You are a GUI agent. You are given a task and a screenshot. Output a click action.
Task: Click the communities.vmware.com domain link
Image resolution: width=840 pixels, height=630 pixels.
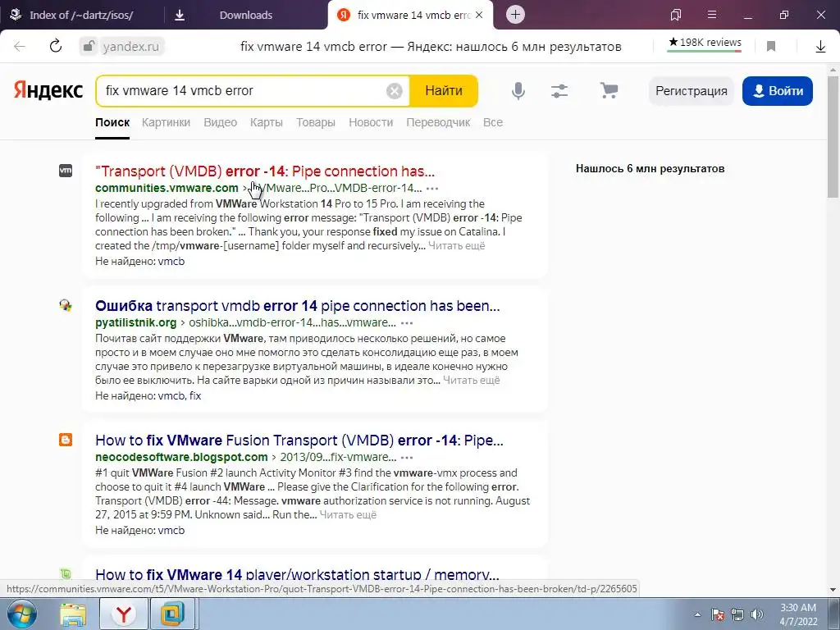coord(167,188)
